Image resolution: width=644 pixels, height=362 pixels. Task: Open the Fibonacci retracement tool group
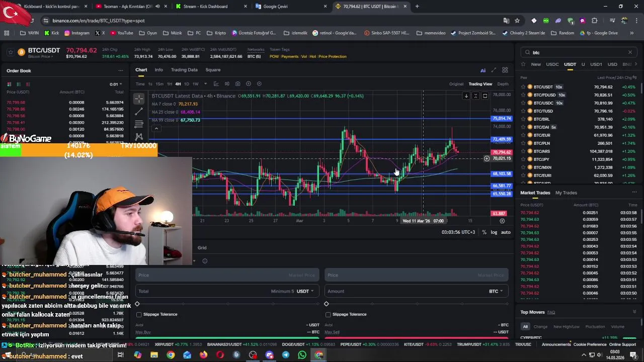click(139, 124)
